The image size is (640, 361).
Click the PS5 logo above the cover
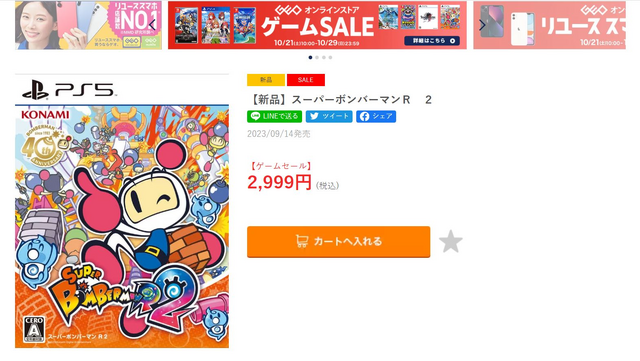[69, 89]
